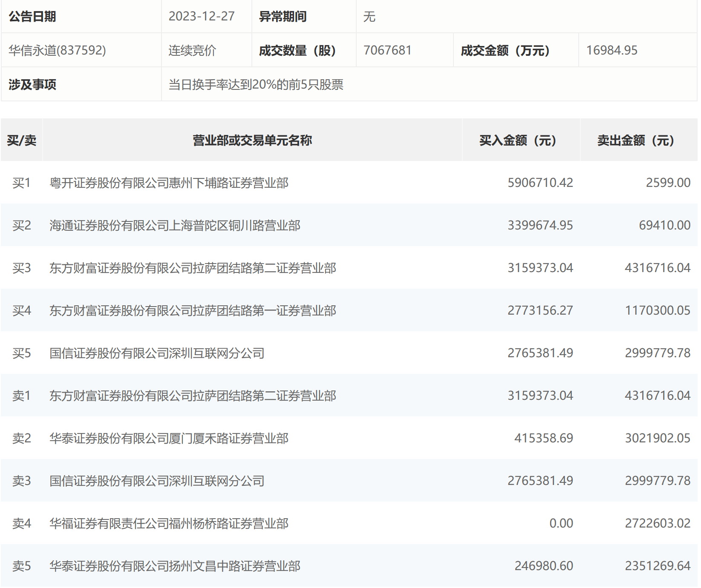Screen dimensions: 701x588
Task: Select 2765381.49 in the 卖3 row
Action: pos(540,481)
